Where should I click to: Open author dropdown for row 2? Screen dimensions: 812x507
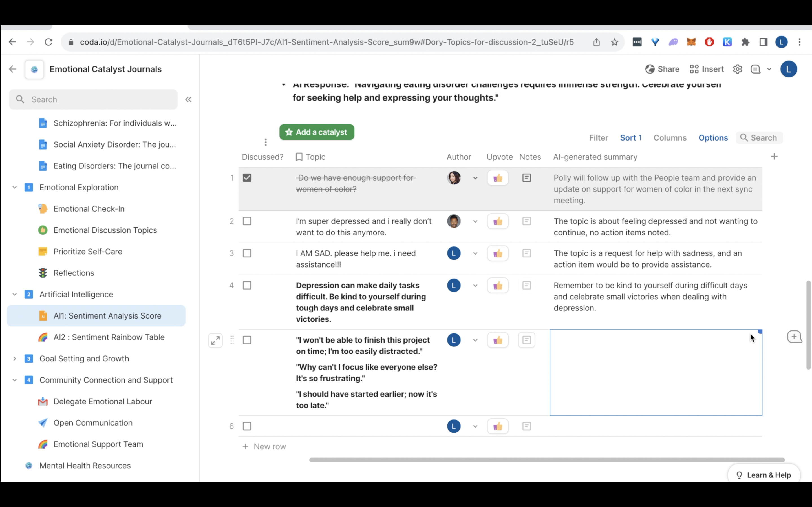[475, 222]
